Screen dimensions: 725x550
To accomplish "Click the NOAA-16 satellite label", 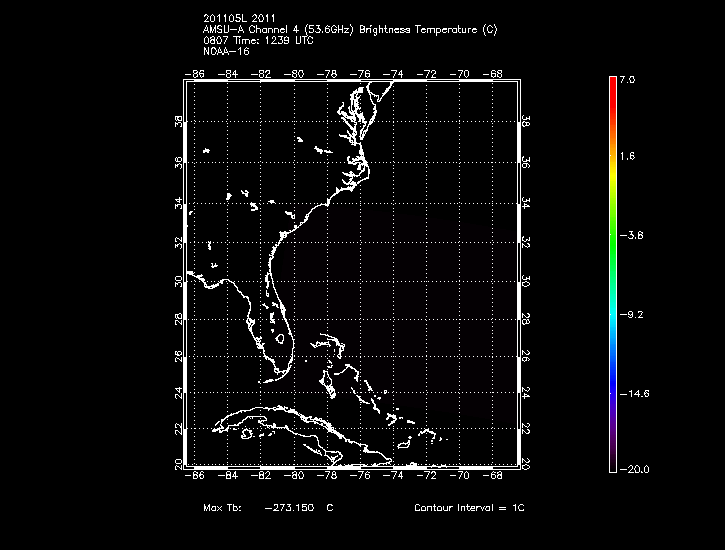I will tap(225, 51).
